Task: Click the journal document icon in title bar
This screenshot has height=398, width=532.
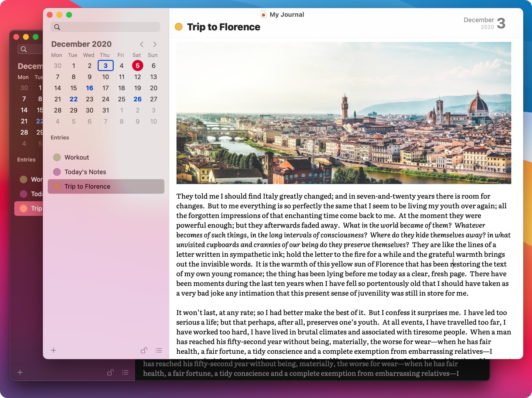Action: pos(264,14)
